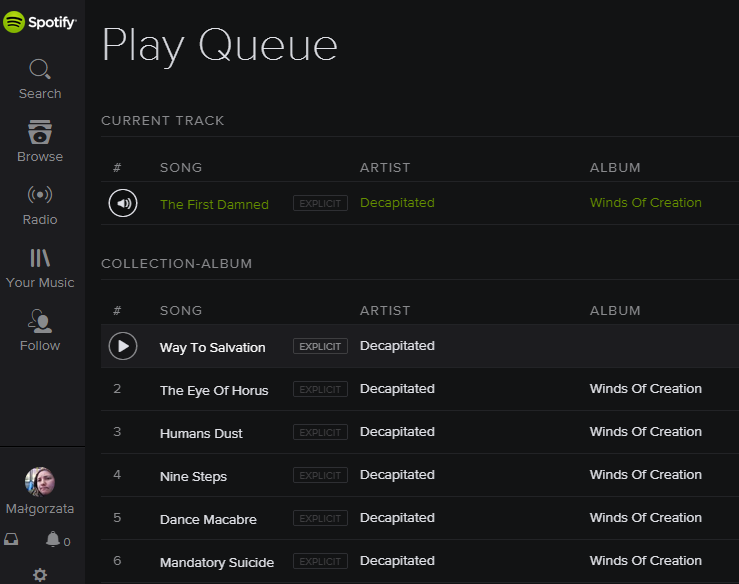Click track number 5

coord(117,518)
